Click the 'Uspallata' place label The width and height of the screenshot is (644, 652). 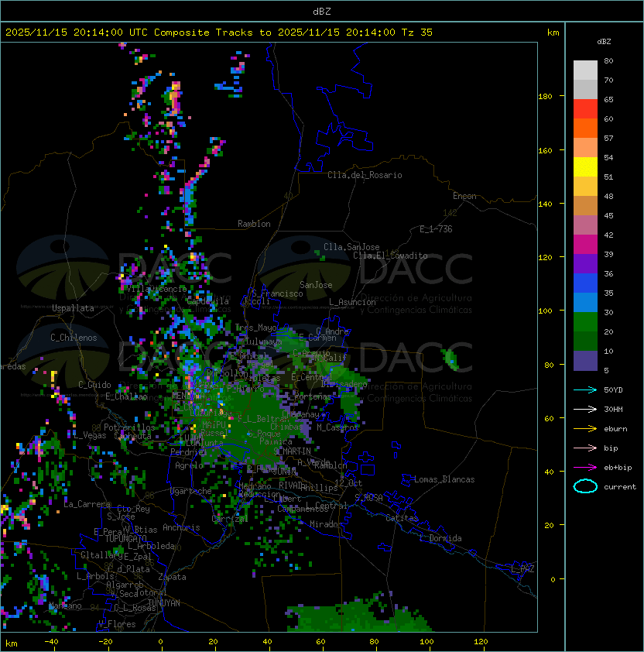(74, 308)
